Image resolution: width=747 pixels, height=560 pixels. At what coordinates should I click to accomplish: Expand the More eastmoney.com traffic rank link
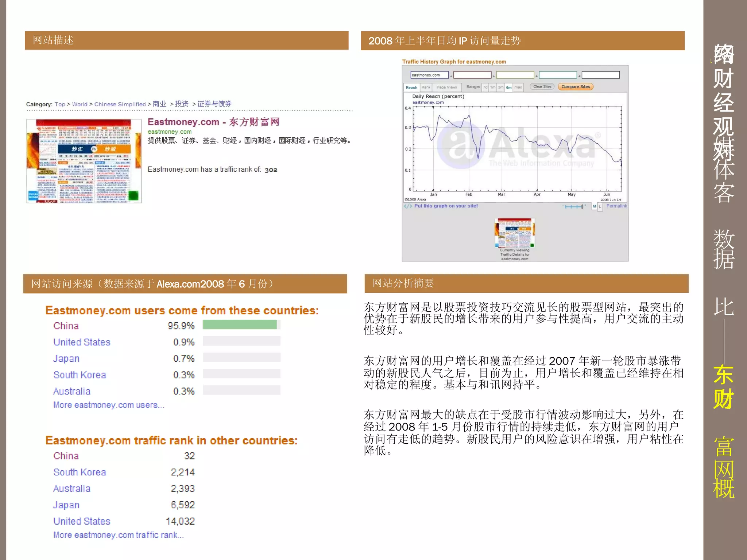click(x=119, y=535)
